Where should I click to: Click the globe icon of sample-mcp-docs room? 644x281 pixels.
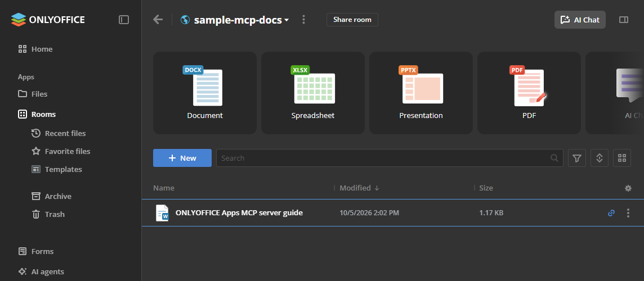(x=185, y=20)
